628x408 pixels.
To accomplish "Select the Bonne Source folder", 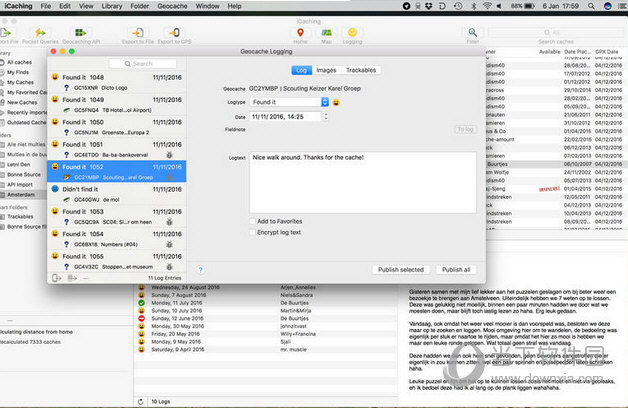I will (x=24, y=175).
